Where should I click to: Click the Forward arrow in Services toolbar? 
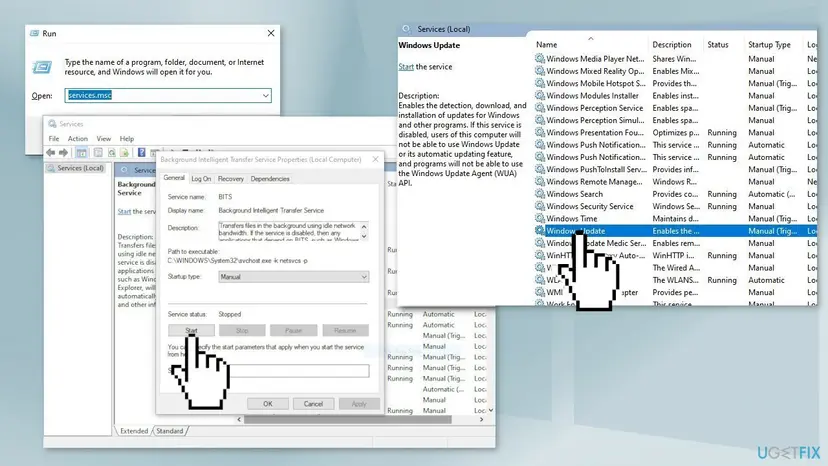[x=63, y=153]
